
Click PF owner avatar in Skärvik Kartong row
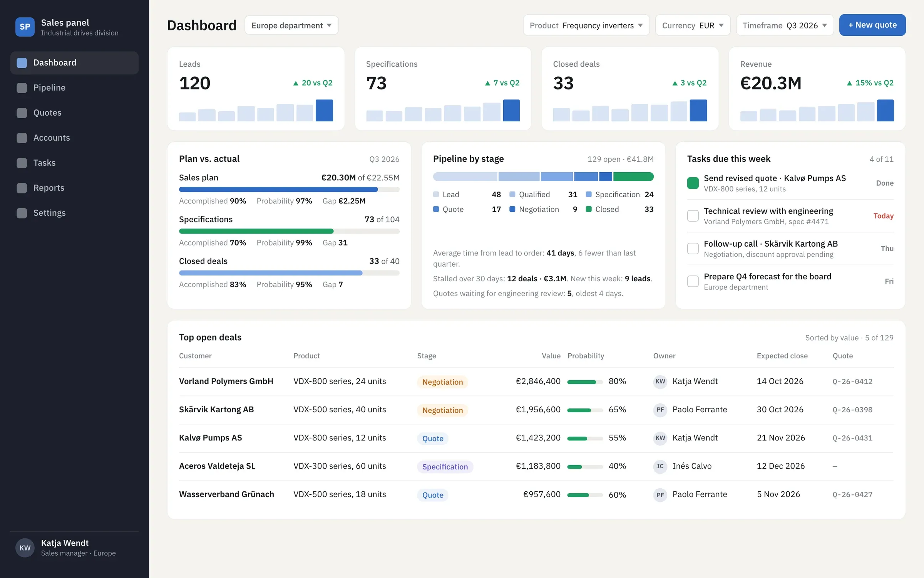(660, 410)
